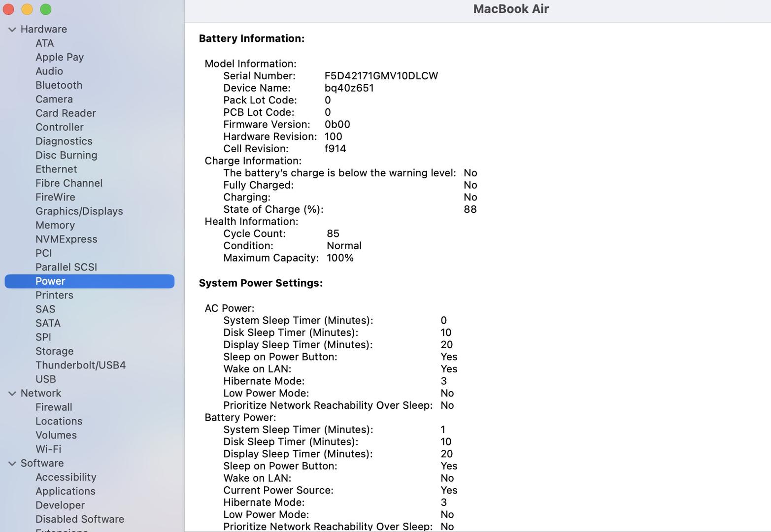Select the highlighted Power item
This screenshot has height=532, width=771.
[89, 281]
